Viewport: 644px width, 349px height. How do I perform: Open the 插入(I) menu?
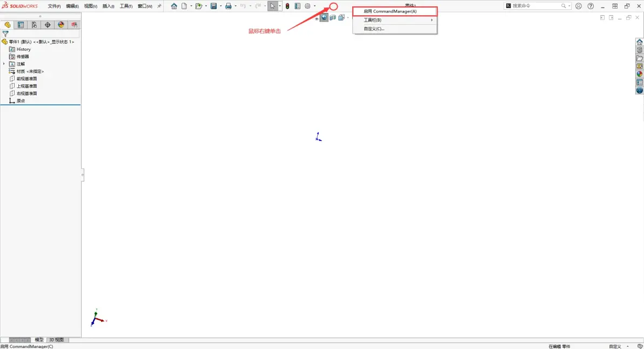click(109, 6)
